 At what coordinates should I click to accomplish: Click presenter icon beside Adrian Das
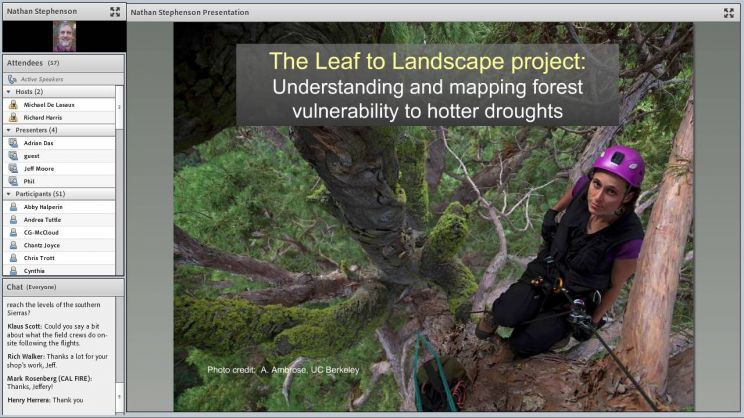(x=13, y=143)
